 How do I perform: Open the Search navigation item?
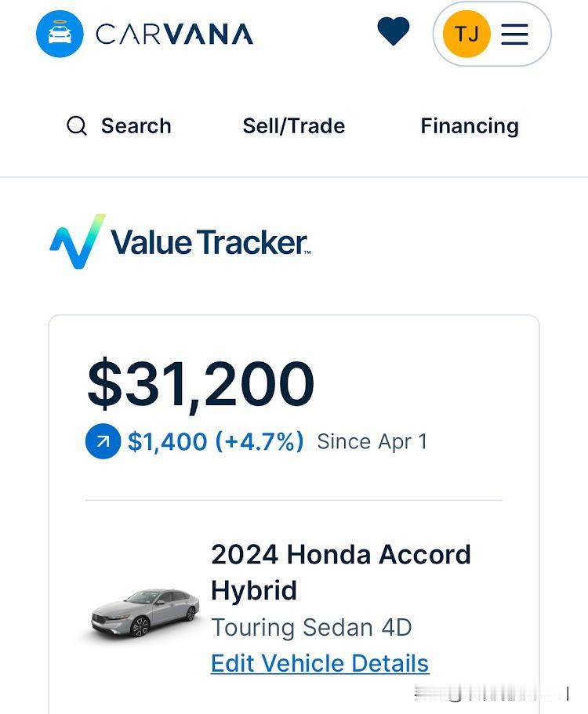click(119, 125)
